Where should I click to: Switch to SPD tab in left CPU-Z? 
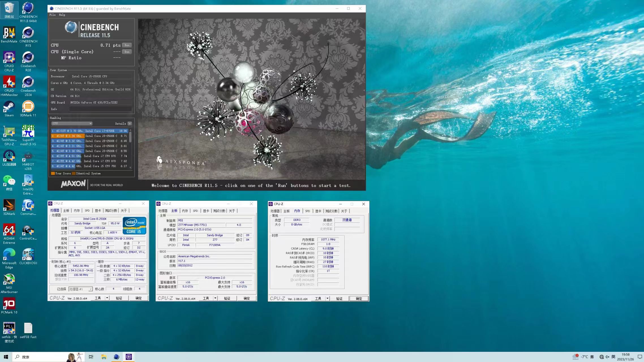click(x=87, y=211)
